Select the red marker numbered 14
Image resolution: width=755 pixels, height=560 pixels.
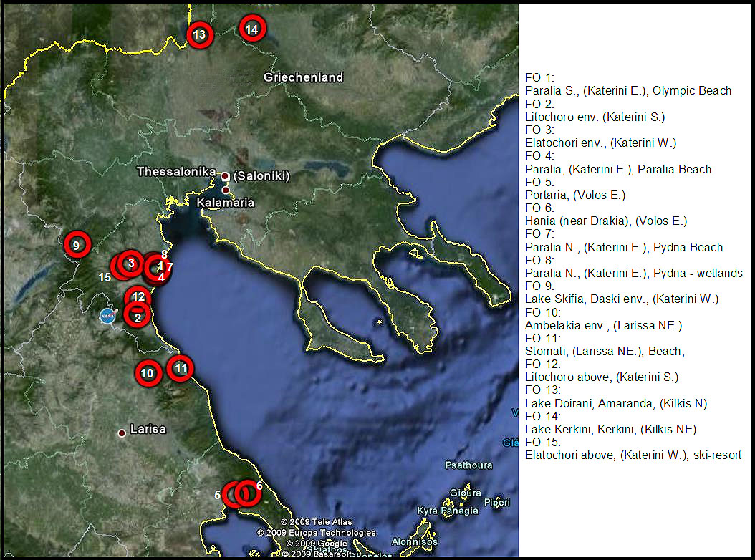(x=251, y=29)
